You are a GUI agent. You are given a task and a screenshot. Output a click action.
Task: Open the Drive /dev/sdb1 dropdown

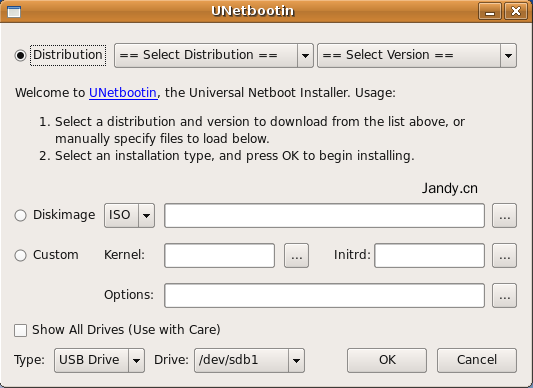[249, 360]
